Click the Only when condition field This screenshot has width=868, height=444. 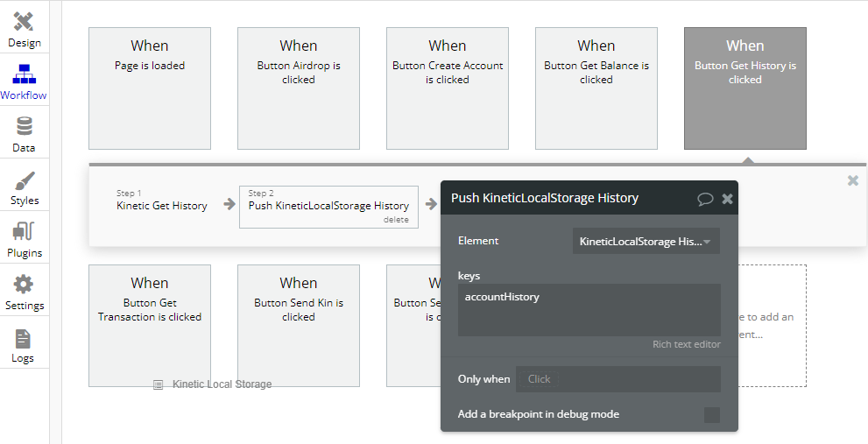point(617,379)
